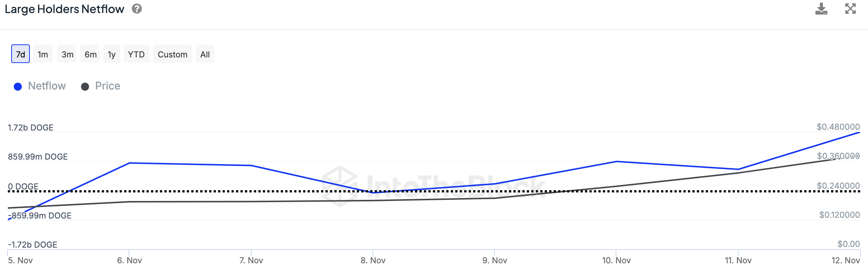Show All historical data
This screenshot has width=868, height=270.
click(205, 54)
